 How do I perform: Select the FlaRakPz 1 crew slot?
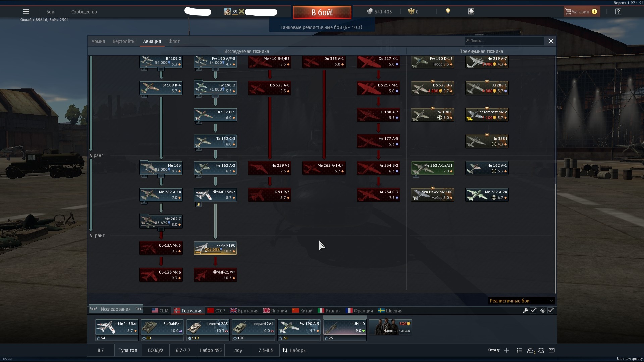pyautogui.click(x=162, y=330)
